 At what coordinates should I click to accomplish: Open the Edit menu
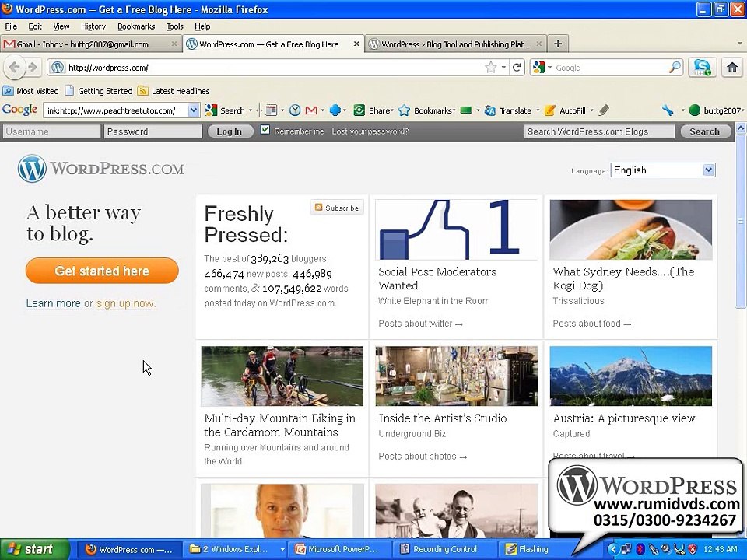tap(35, 26)
